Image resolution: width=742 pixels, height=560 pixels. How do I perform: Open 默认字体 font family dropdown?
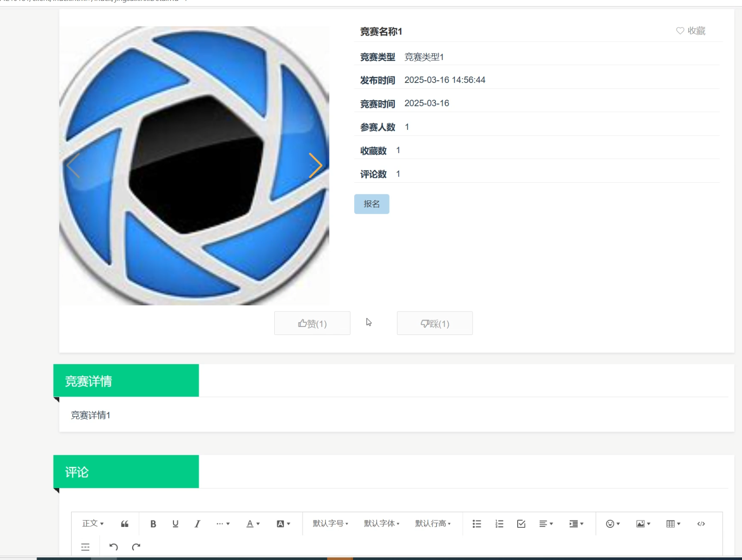(382, 523)
